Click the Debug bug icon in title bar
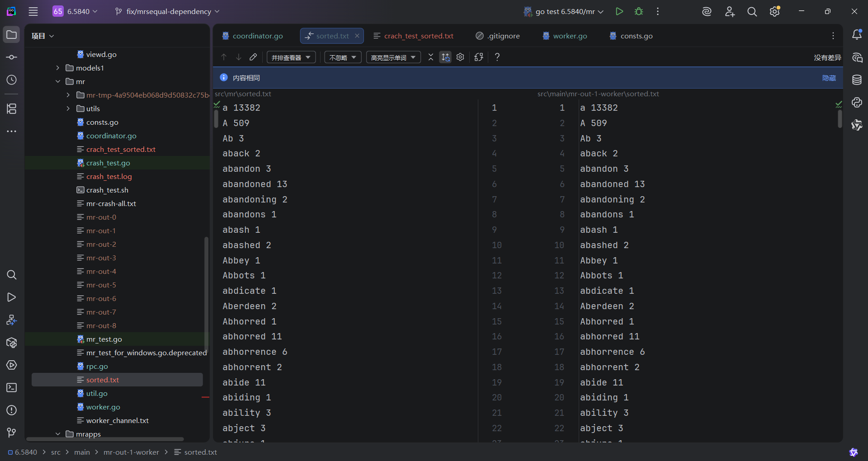The width and height of the screenshot is (868, 461). (639, 11)
